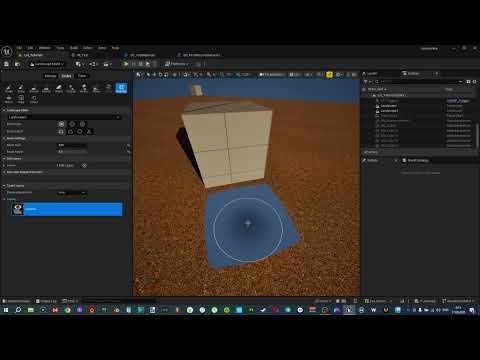Select the Flatten landscape tool
This screenshot has height=360, width=480.
(46, 88)
